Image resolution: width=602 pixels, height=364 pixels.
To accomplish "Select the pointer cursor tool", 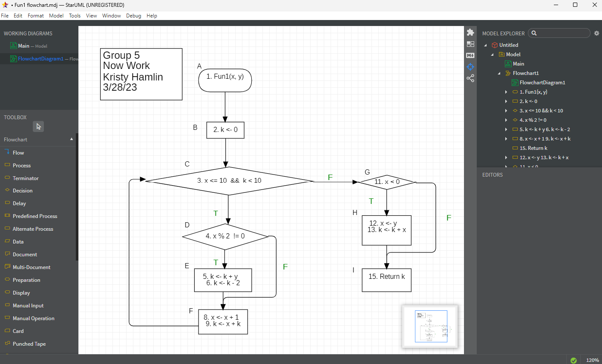I will [38, 126].
